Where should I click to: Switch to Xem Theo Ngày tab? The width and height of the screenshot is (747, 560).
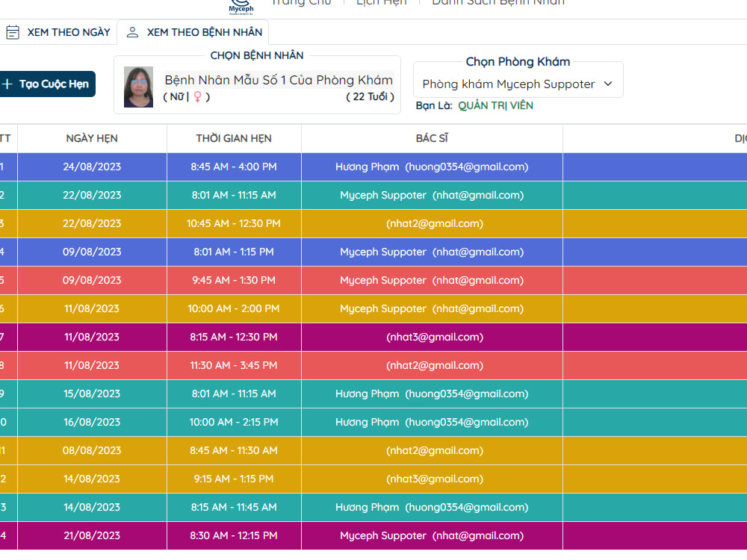click(58, 32)
